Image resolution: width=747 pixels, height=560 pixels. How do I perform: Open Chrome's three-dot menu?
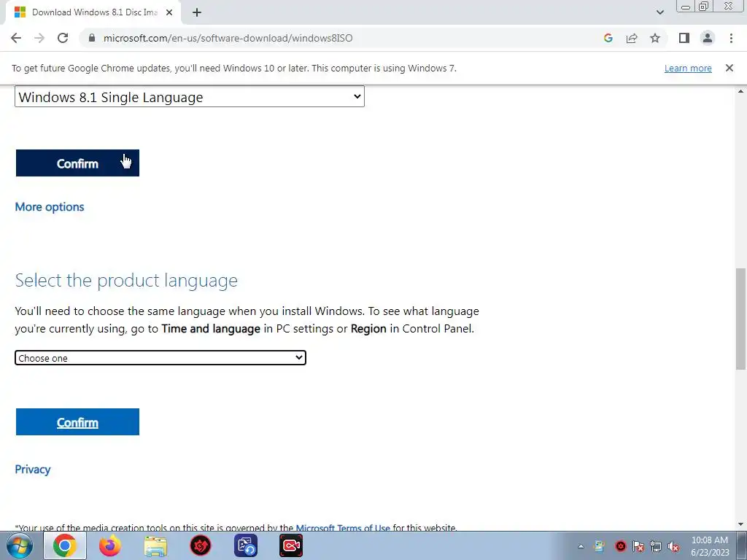point(731,38)
